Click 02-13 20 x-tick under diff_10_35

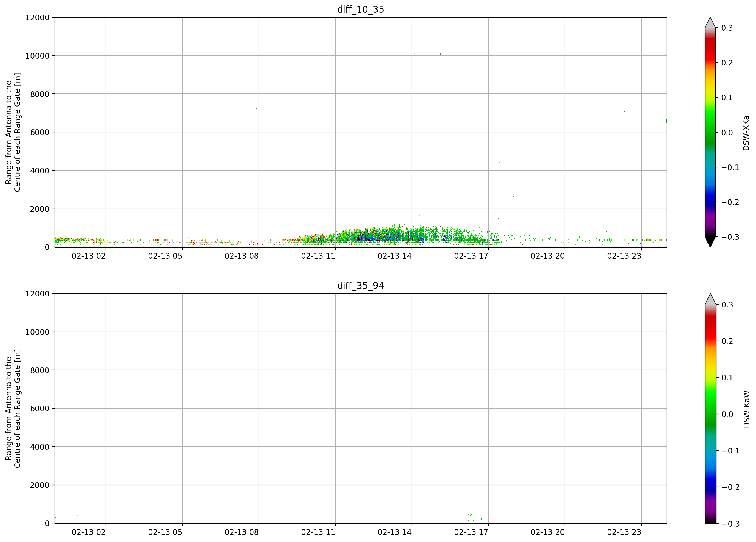(x=548, y=256)
